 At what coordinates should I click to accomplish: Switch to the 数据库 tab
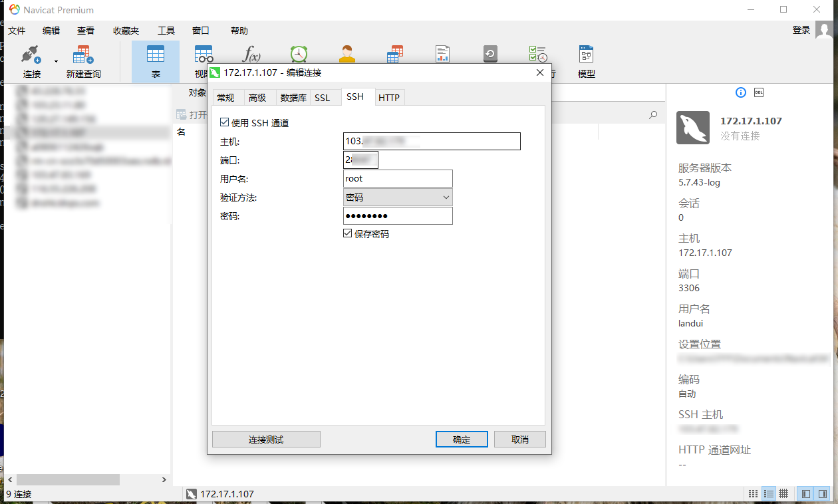(x=293, y=98)
